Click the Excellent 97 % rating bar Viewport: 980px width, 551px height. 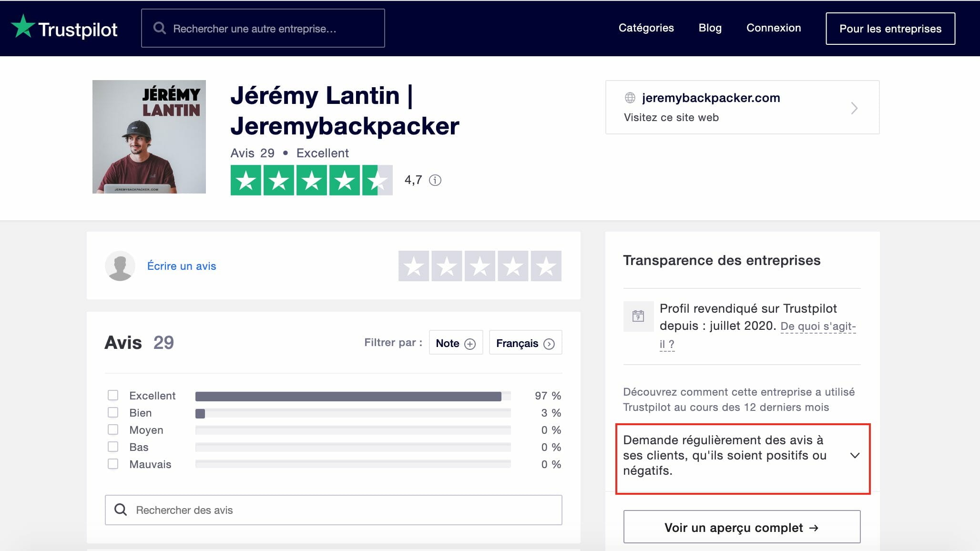(x=353, y=396)
